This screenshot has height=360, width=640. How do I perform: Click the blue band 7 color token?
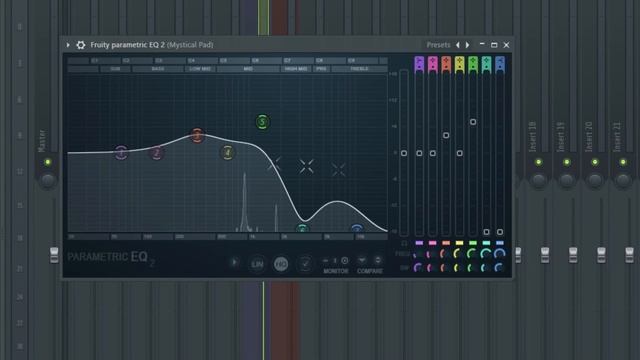pyautogui.click(x=500, y=243)
